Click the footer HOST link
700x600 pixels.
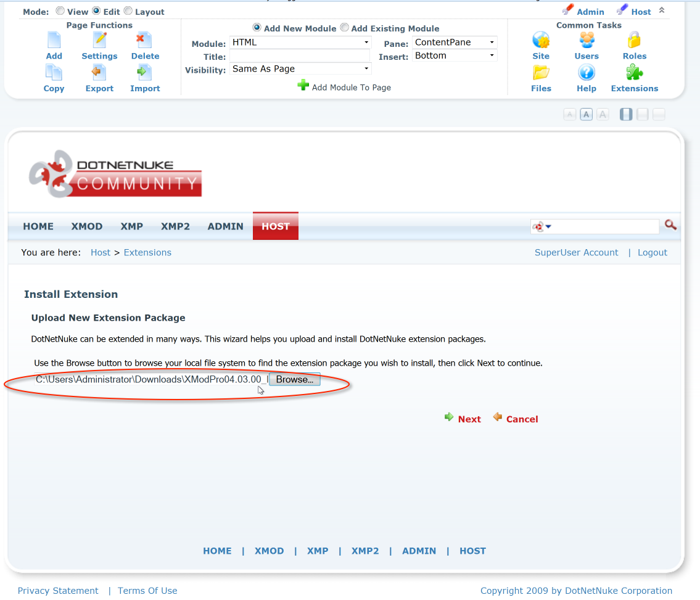tap(473, 551)
